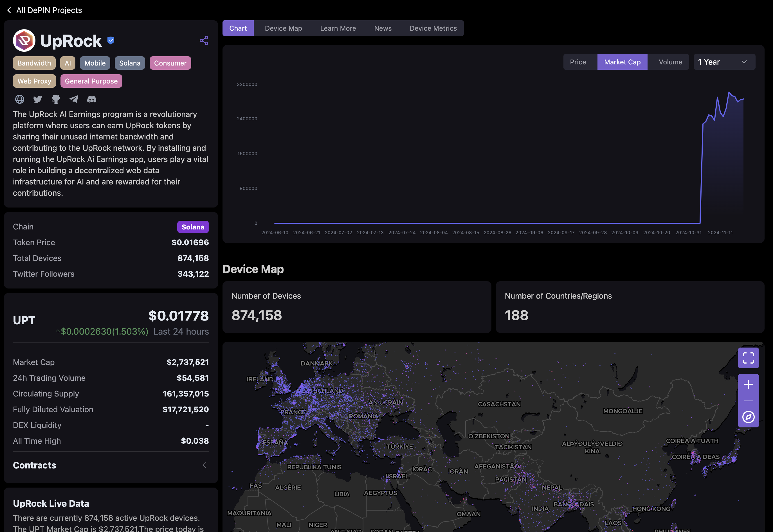Reset map orientation with compass icon
Screen dimensions: 773x532
748,417
